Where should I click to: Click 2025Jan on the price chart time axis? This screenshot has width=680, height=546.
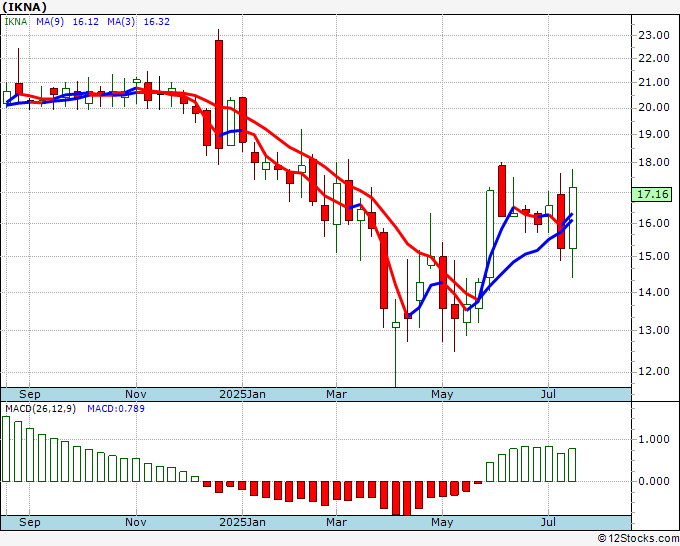point(242,394)
